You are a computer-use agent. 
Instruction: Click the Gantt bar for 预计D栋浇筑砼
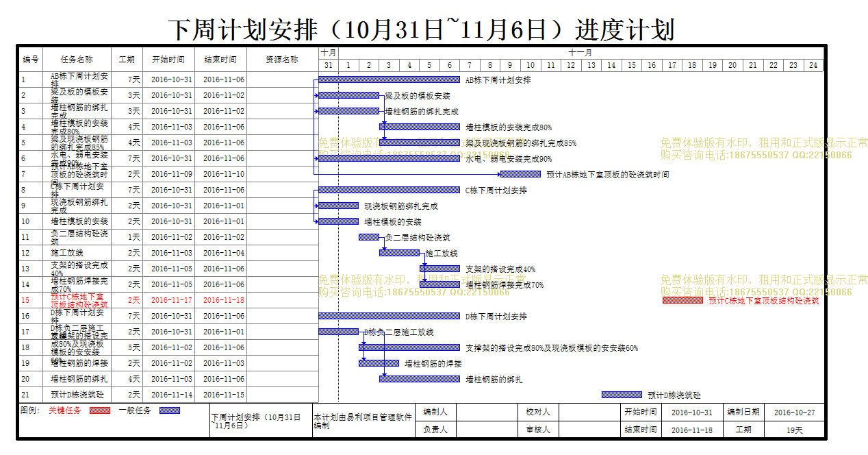622,395
